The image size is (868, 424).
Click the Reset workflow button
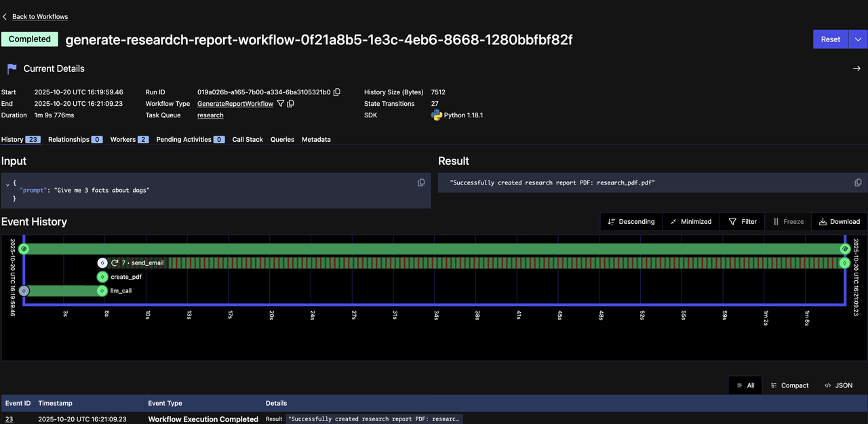coord(830,39)
